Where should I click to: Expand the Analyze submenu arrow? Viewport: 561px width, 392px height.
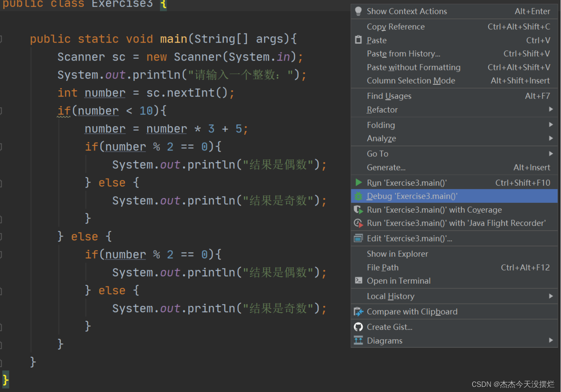click(551, 138)
